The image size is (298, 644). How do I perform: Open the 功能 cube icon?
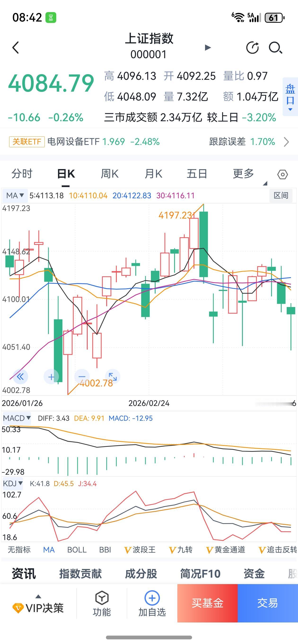coord(102,598)
